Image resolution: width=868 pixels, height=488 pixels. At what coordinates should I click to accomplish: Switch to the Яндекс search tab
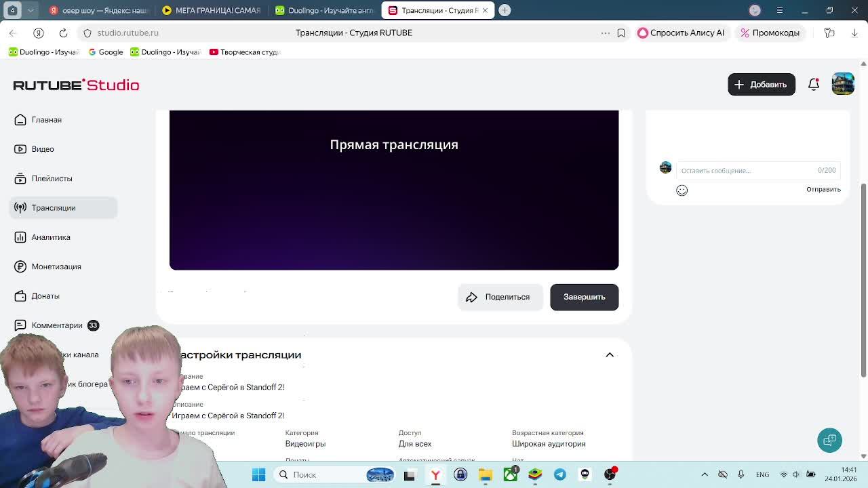tap(99, 10)
